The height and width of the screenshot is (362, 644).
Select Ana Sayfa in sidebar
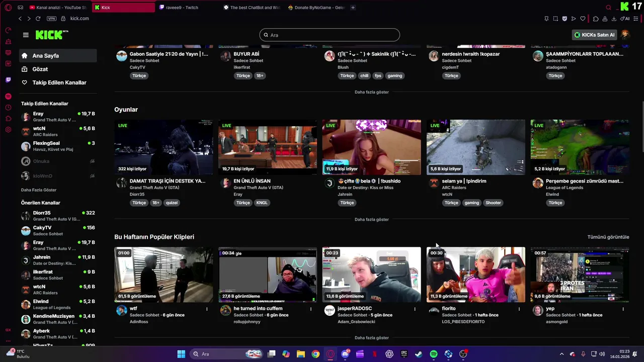pyautogui.click(x=58, y=56)
